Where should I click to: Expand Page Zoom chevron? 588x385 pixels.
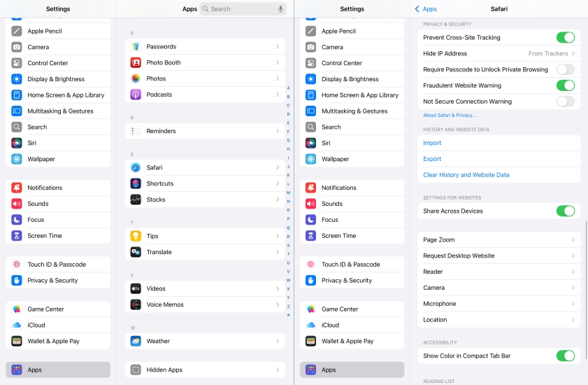tap(573, 239)
